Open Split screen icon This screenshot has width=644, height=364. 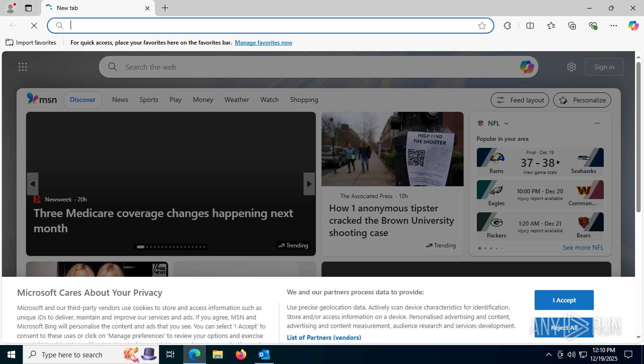click(x=530, y=26)
